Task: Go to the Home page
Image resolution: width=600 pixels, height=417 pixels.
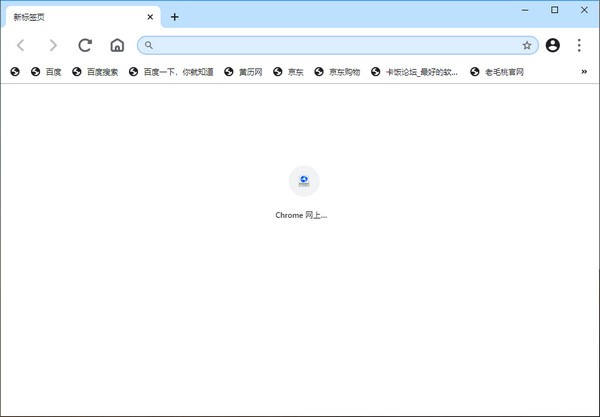Action: click(x=117, y=45)
